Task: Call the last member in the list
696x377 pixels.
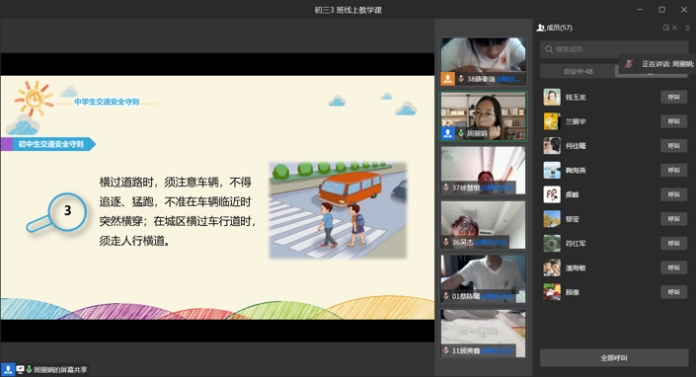Action: (x=674, y=292)
